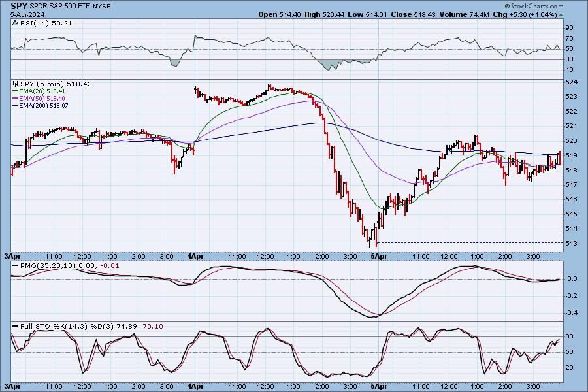
Task: Click the purple EMA(50) legend line
Action: pos(16,98)
